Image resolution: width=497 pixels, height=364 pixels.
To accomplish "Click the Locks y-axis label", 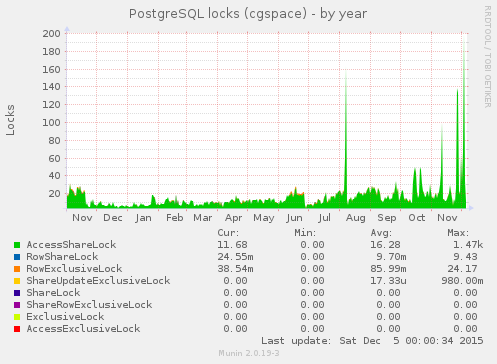I will 10,120.
